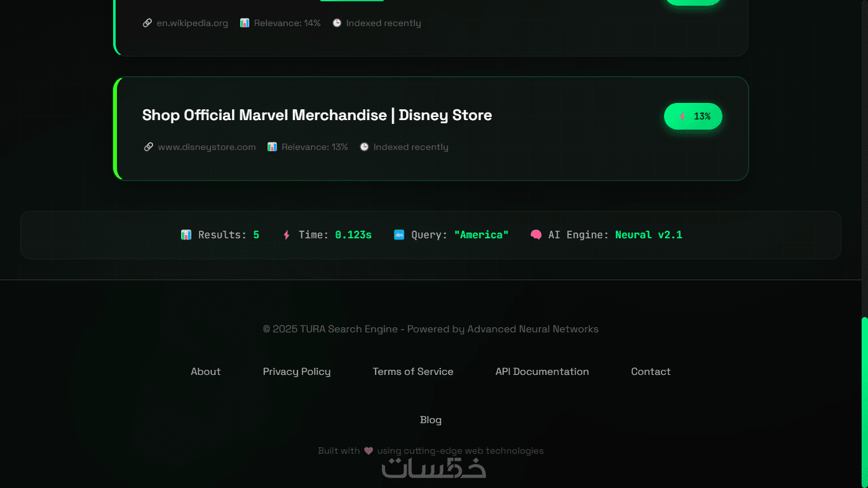Open the Terms of Service link
868x488 pixels.
(x=413, y=372)
